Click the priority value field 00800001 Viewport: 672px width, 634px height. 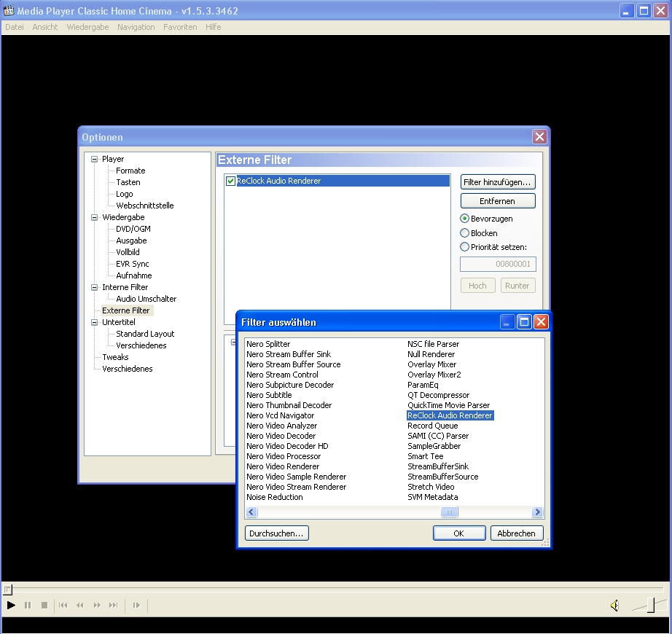click(x=498, y=264)
